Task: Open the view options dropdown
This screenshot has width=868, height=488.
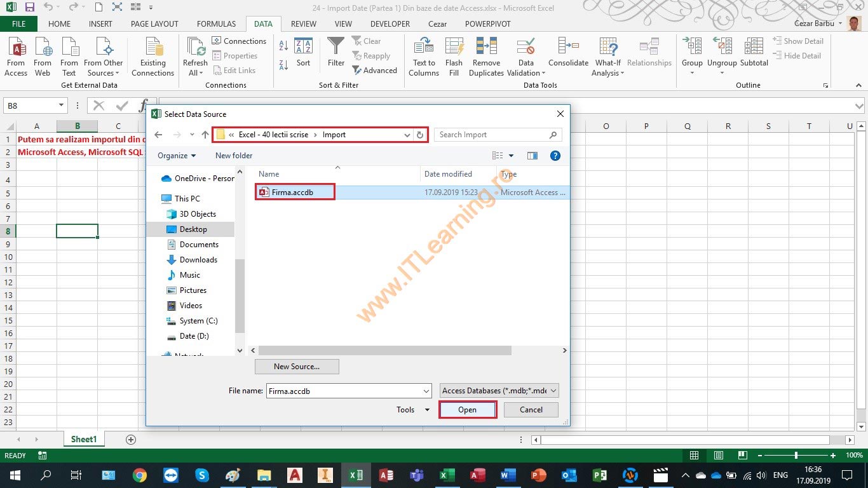Action: pos(512,156)
